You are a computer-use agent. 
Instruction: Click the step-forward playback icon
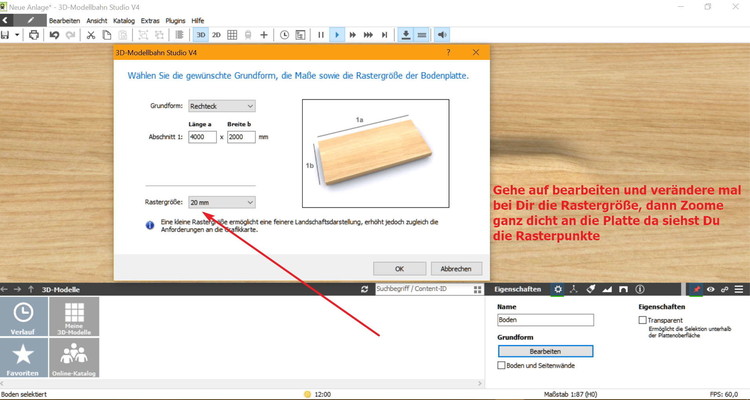click(384, 35)
